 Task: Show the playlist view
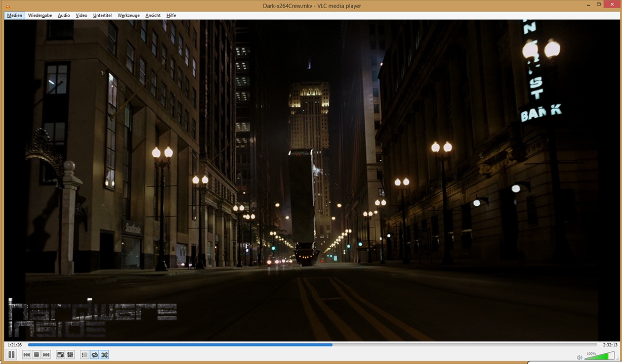[85, 355]
